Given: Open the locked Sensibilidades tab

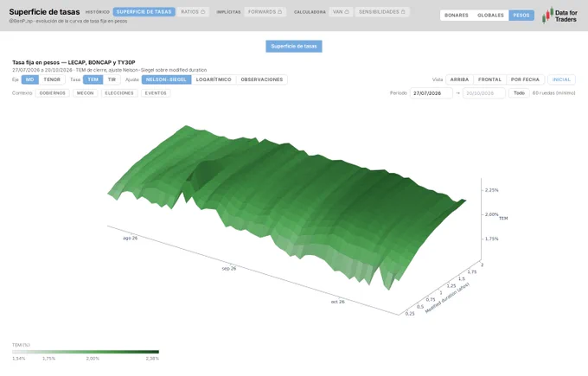Looking at the screenshot, I should click(381, 12).
